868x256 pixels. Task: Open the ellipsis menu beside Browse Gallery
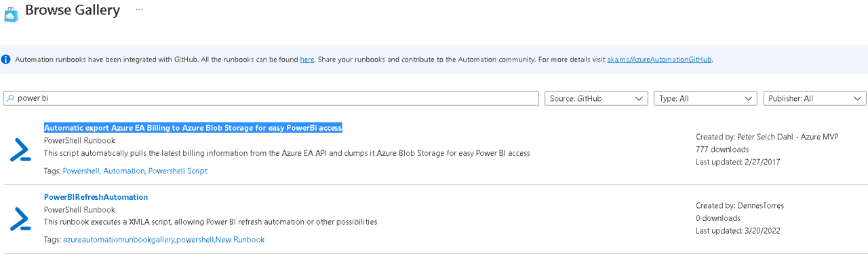(139, 10)
